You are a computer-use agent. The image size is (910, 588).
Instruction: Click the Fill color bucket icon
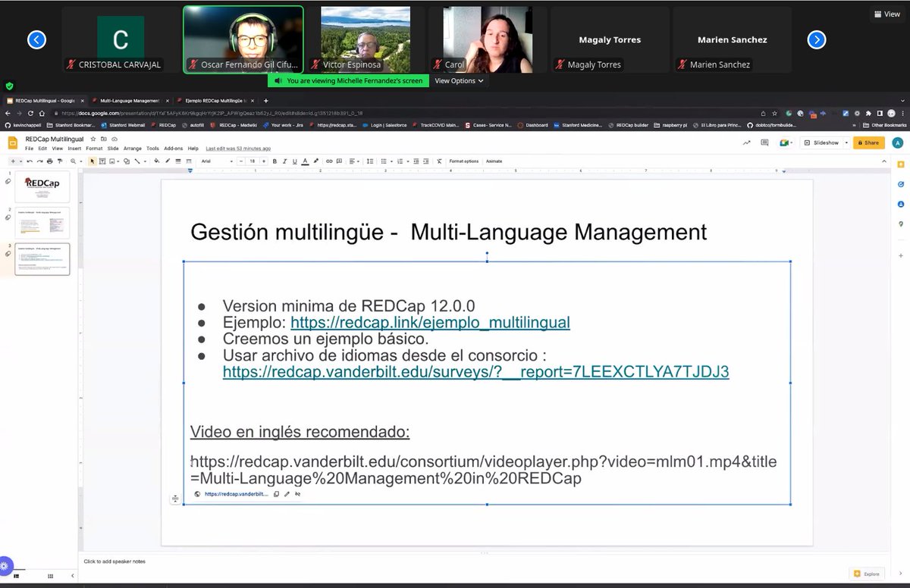157,161
